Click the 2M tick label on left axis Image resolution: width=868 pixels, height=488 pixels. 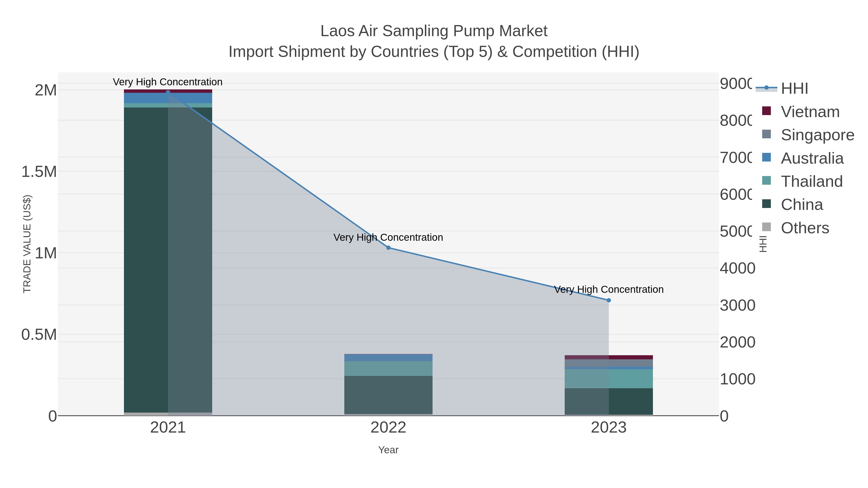[46, 90]
